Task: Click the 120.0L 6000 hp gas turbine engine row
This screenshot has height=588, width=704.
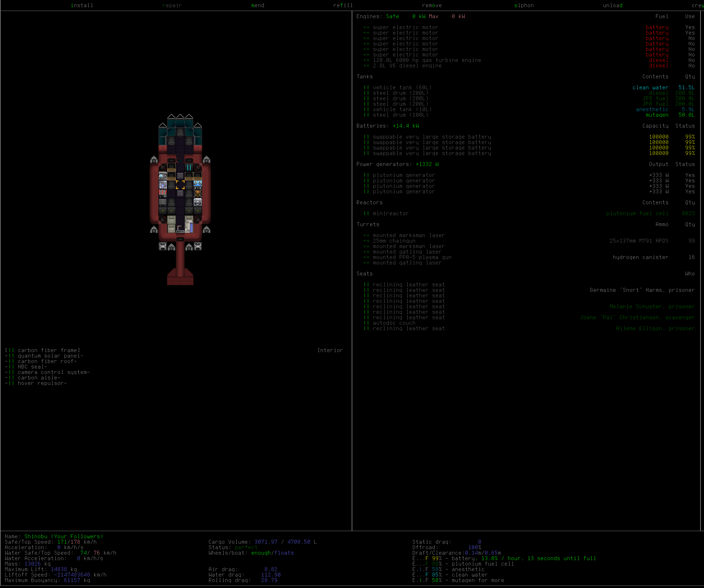Action: tap(529, 60)
